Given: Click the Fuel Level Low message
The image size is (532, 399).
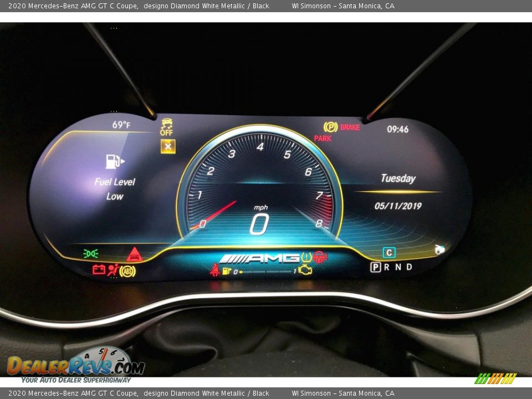Looking at the screenshot, I should (x=115, y=189).
